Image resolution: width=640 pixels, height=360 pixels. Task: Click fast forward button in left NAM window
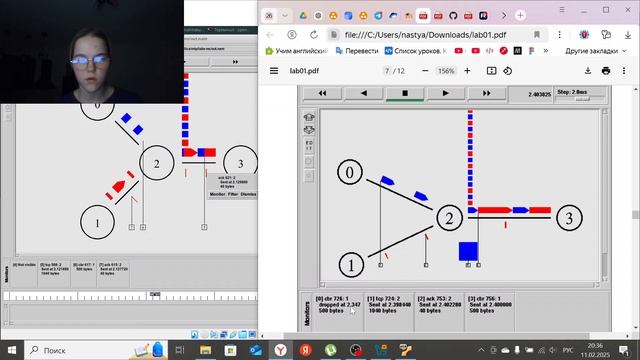click(x=235, y=62)
